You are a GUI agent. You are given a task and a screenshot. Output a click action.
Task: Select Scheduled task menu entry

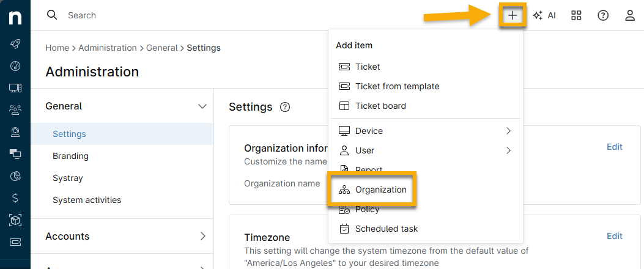pyautogui.click(x=387, y=229)
